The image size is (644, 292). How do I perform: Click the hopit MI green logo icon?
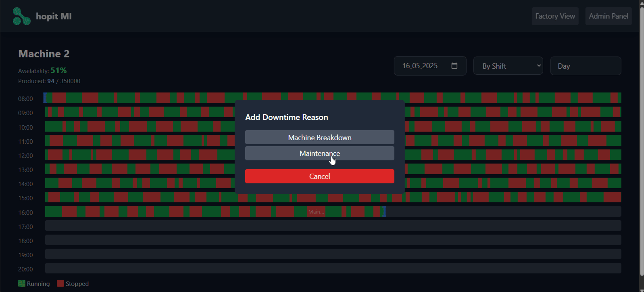pos(21,16)
